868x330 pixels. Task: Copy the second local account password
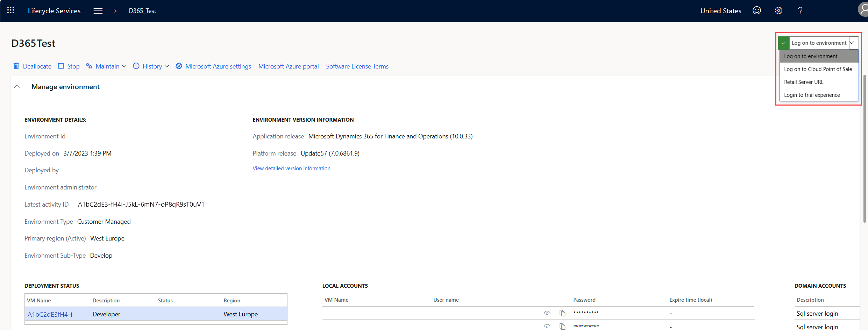pos(562,327)
